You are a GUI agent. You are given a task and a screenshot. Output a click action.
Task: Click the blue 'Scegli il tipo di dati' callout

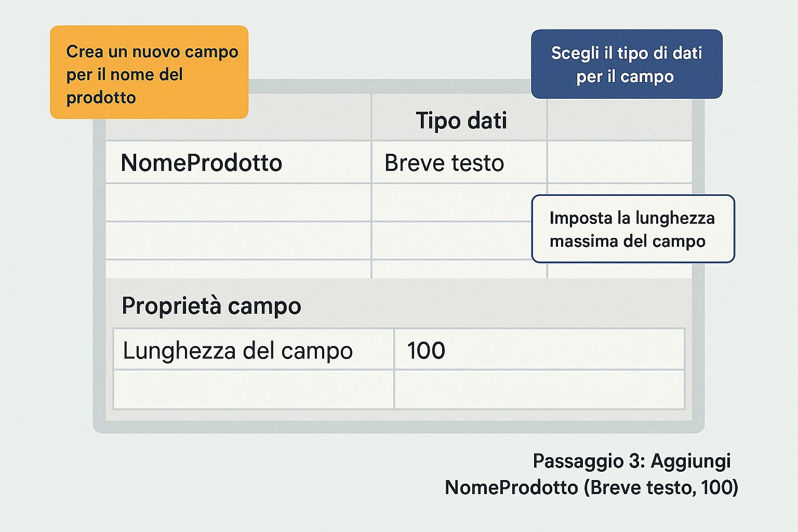(626, 64)
